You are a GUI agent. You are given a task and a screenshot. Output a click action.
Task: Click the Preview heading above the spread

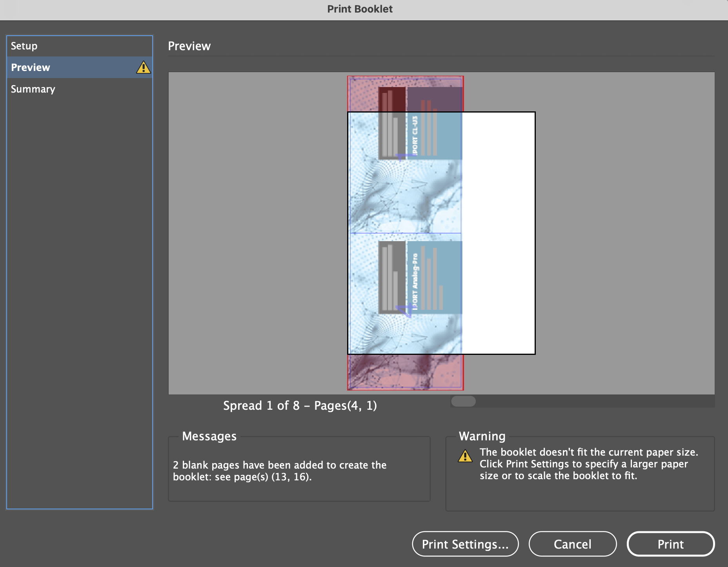click(x=189, y=45)
